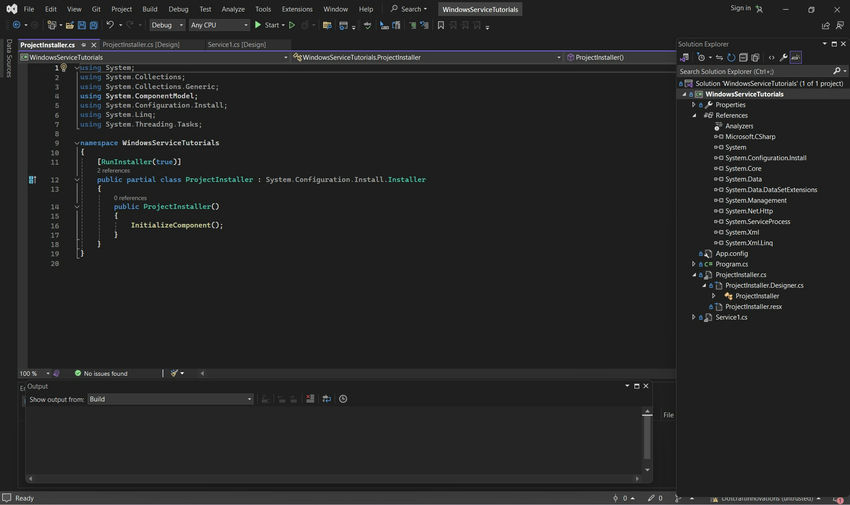
Task: Click the code cleanup broom icon
Action: click(x=174, y=373)
